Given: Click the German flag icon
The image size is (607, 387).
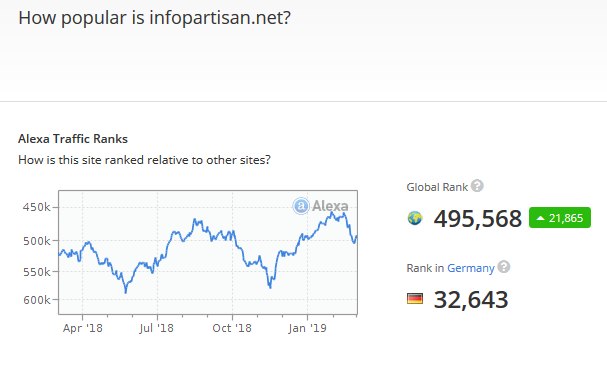Looking at the screenshot, I should click(415, 299).
